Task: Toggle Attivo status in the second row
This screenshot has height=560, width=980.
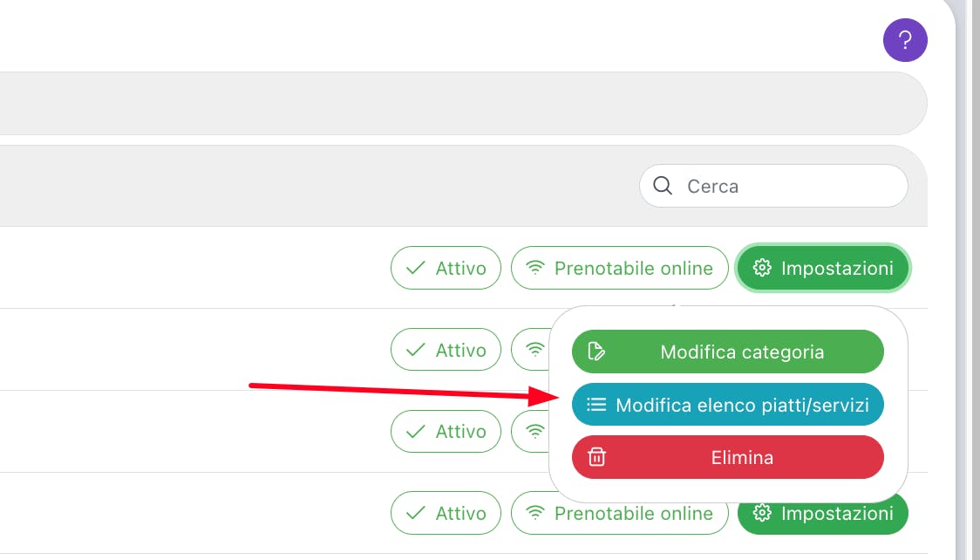Action: (446, 350)
